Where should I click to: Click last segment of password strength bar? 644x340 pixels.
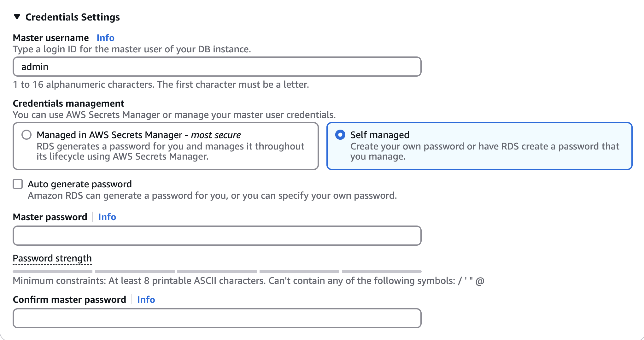pos(382,272)
